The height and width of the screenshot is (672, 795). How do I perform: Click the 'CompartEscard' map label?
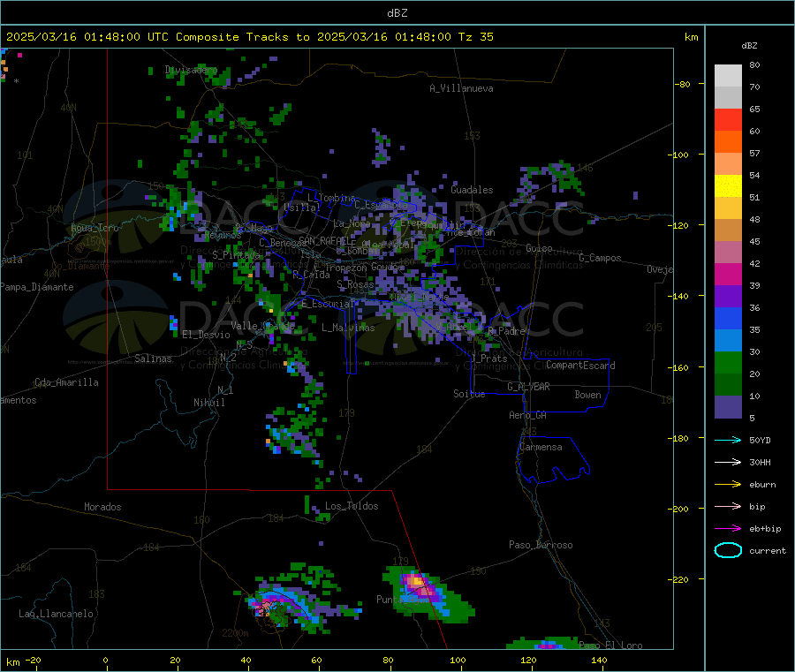(x=580, y=366)
